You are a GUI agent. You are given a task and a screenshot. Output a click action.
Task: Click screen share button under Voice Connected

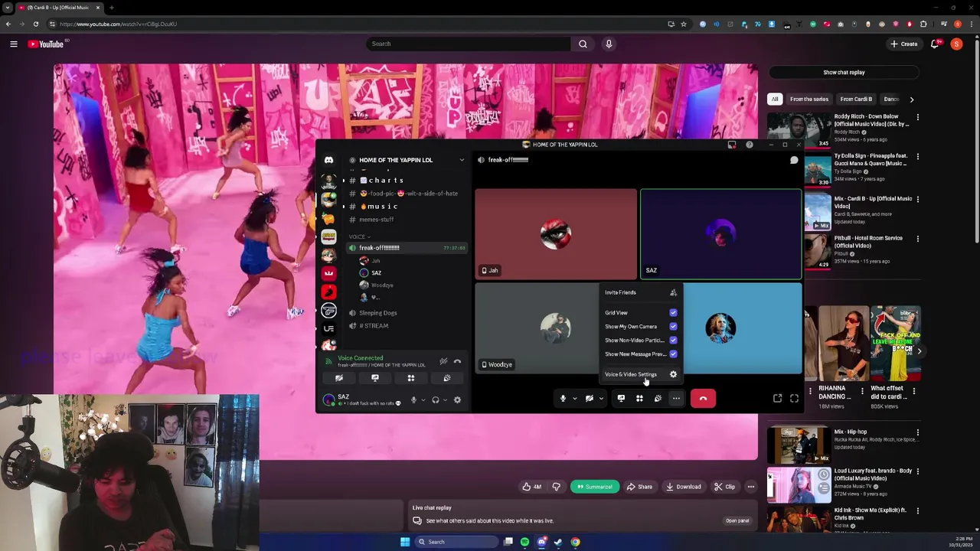pos(375,378)
